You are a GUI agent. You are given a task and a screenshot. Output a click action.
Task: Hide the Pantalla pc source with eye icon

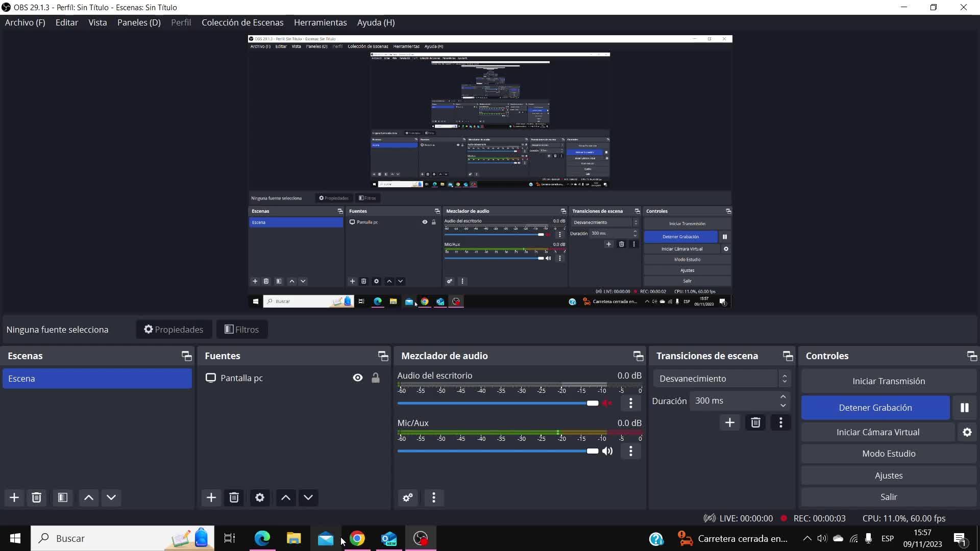pos(358,378)
